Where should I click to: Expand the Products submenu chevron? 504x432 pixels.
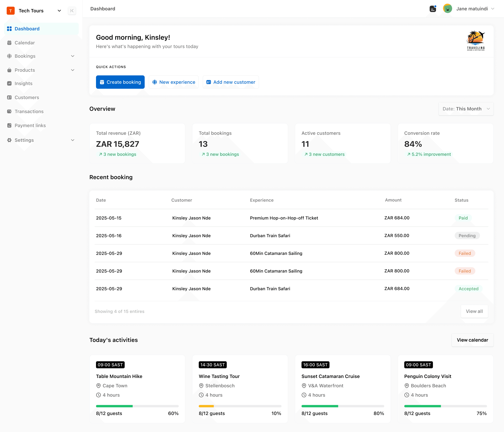tap(72, 70)
